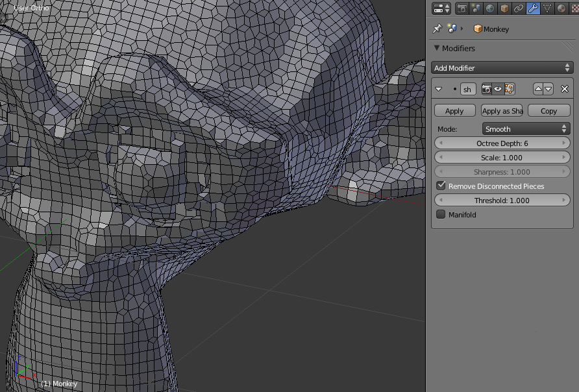This screenshot has width=579, height=392.
Task: Increase Octree Depth with right stepper arrow
Action: 565,143
